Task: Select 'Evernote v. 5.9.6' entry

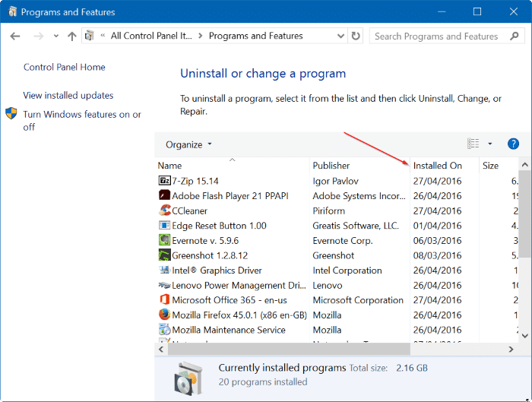Action: [205, 241]
